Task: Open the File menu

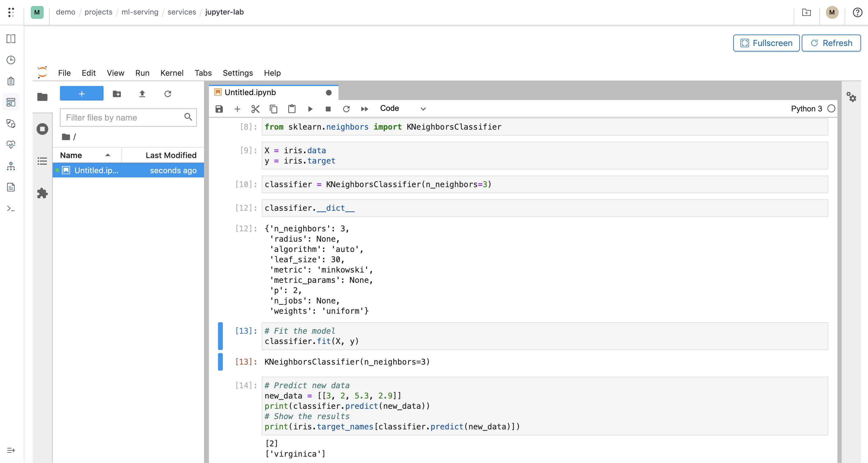Action: (x=64, y=73)
